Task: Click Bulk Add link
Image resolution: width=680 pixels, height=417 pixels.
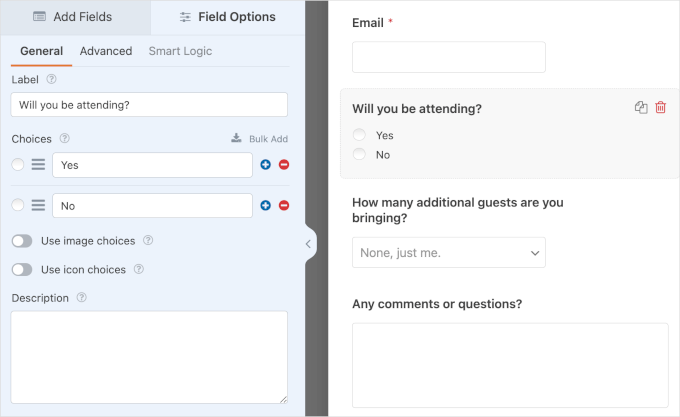Action: pyautogui.click(x=259, y=138)
